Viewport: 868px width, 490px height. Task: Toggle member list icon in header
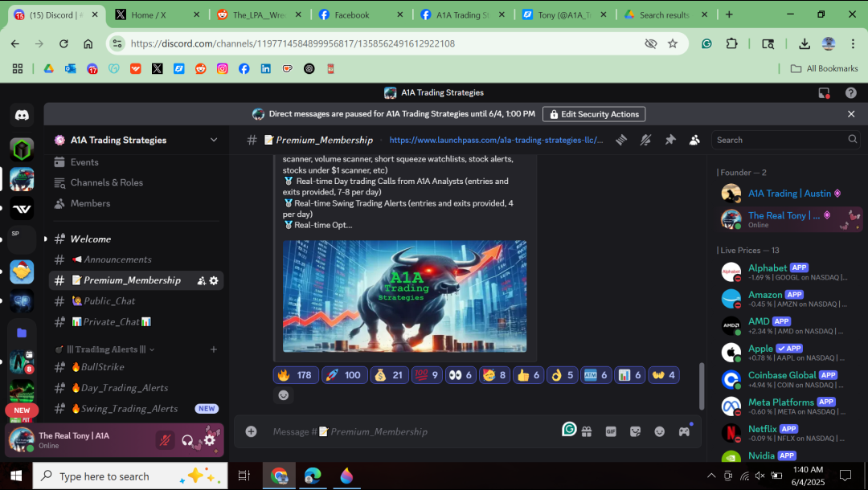694,140
